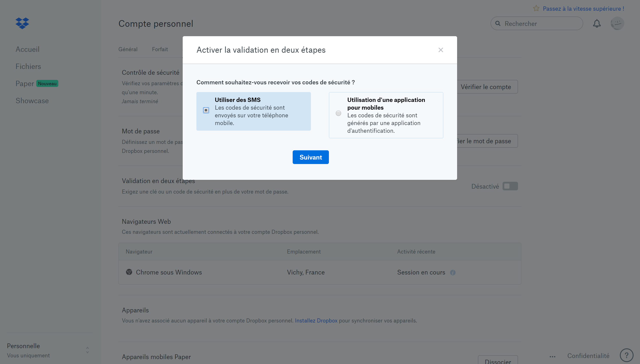The width and height of the screenshot is (640, 364).
Task: Open Showcase in the sidebar
Action: [32, 101]
